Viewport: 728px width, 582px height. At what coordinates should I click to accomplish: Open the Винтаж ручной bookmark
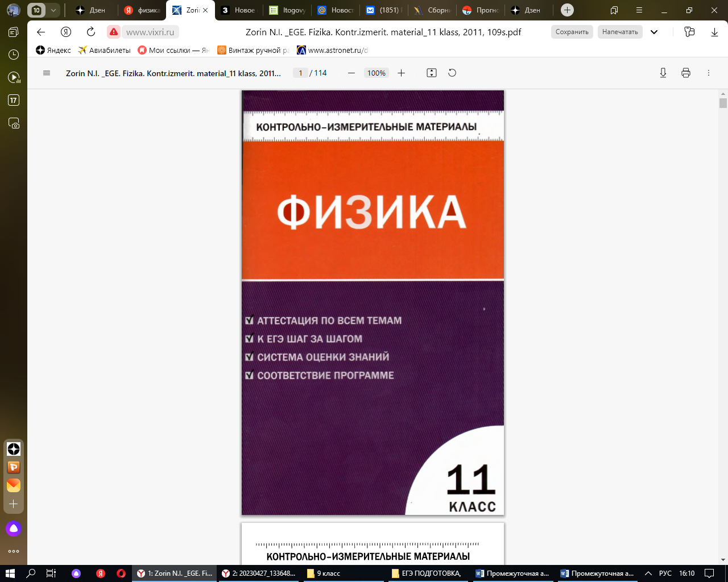pyautogui.click(x=254, y=50)
